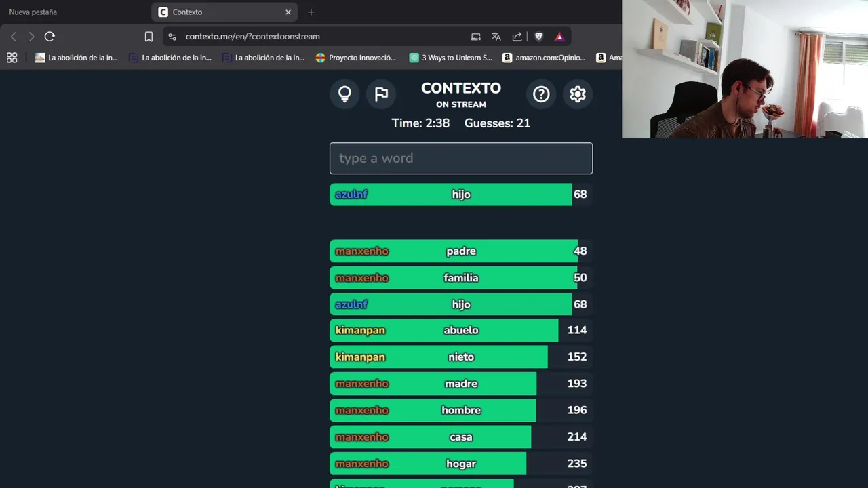Click the install/cast icon in address bar

point(476,37)
